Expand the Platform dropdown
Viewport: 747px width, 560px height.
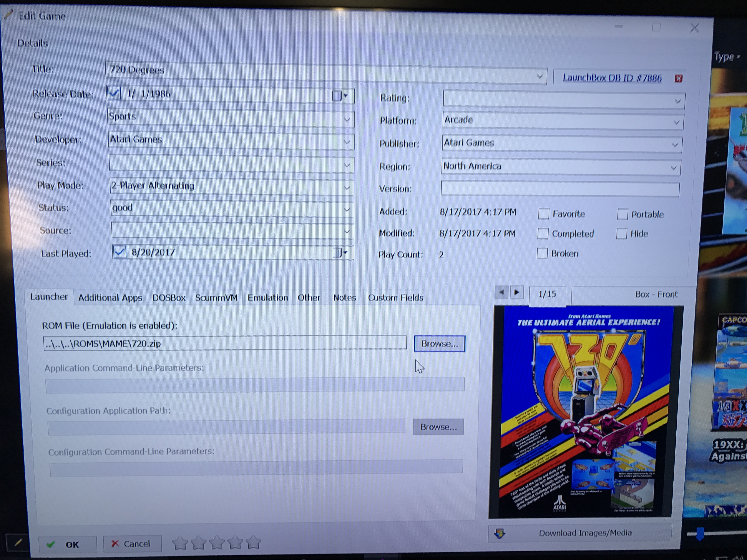pyautogui.click(x=676, y=123)
